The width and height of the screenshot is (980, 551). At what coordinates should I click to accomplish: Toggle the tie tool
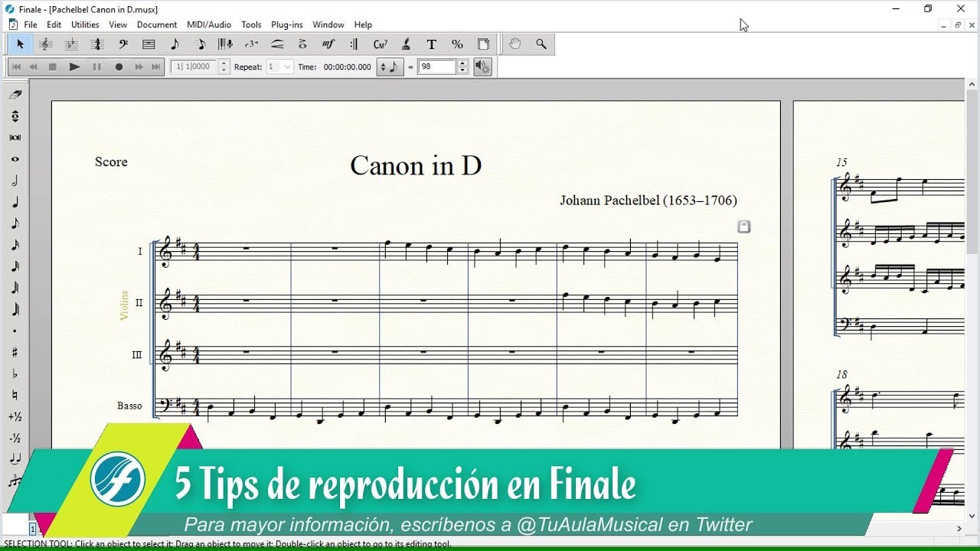point(15,459)
